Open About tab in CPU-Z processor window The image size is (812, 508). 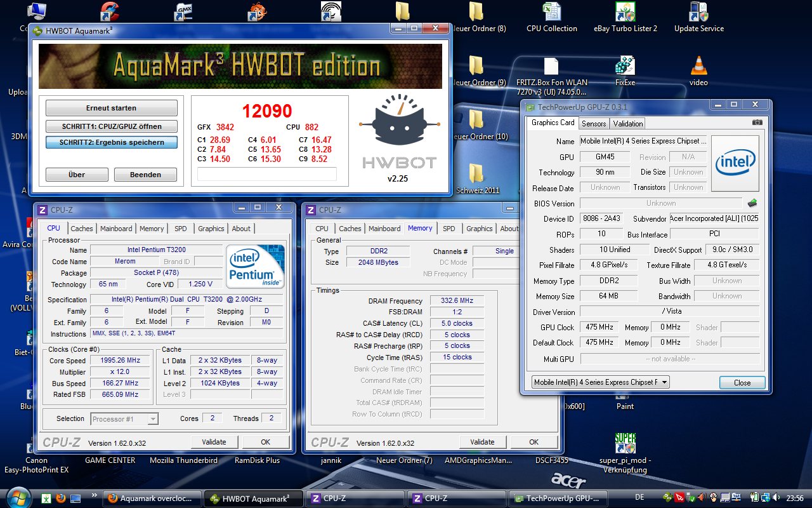click(241, 229)
